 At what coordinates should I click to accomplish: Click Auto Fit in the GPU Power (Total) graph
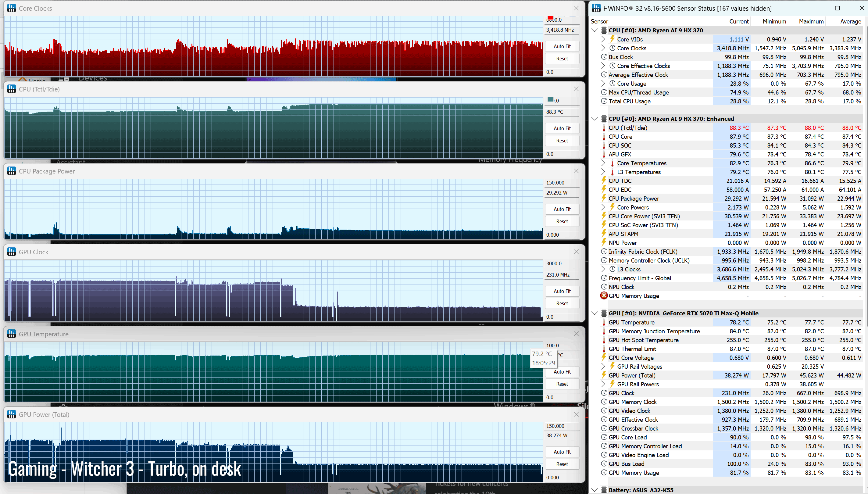pyautogui.click(x=562, y=452)
